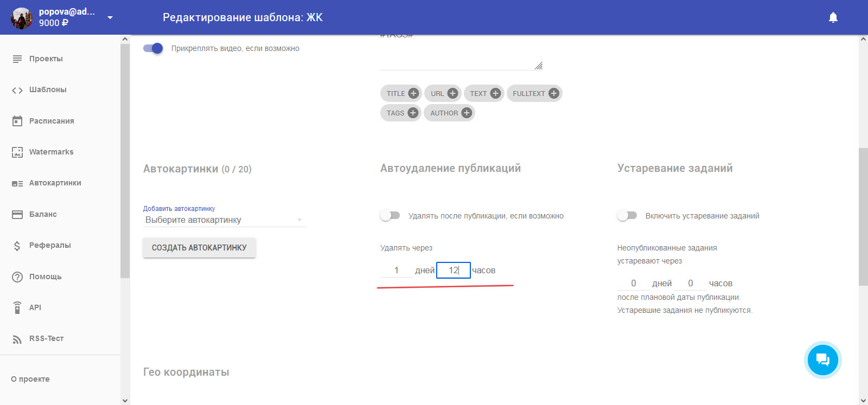Add the TAGS placeholder plus icon
Screen dimensions: 868x405
point(413,113)
